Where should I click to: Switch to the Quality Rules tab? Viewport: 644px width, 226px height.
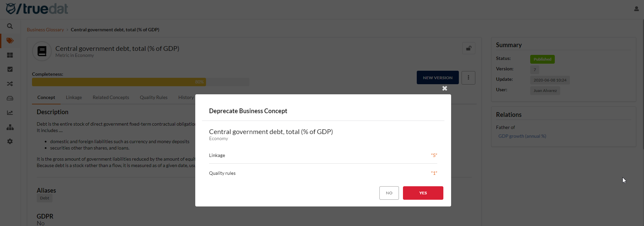click(x=154, y=97)
